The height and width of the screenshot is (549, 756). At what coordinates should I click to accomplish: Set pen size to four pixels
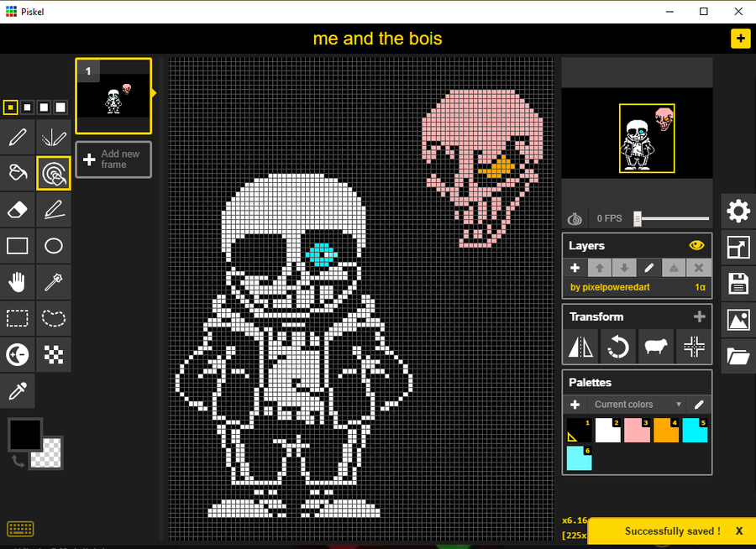click(60, 107)
